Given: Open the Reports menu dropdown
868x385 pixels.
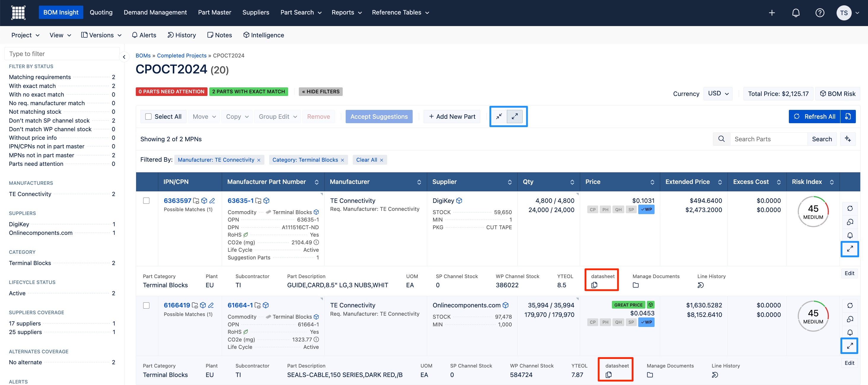Looking at the screenshot, I should 346,12.
